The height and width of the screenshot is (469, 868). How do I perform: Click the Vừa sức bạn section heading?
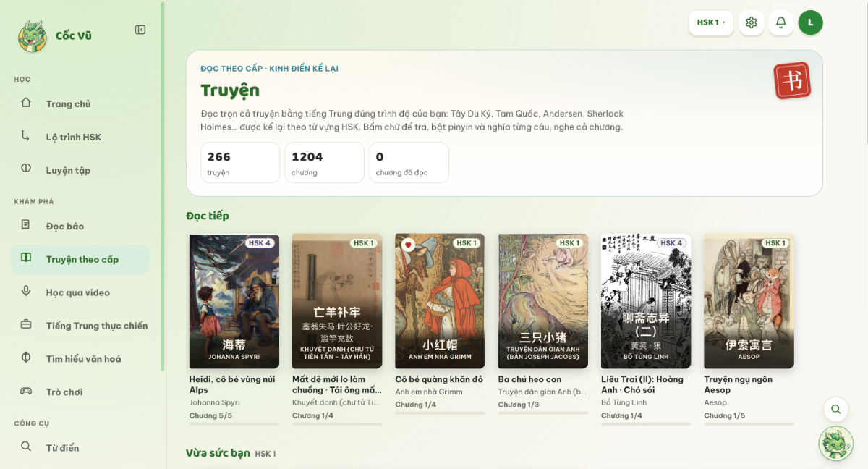(x=218, y=453)
